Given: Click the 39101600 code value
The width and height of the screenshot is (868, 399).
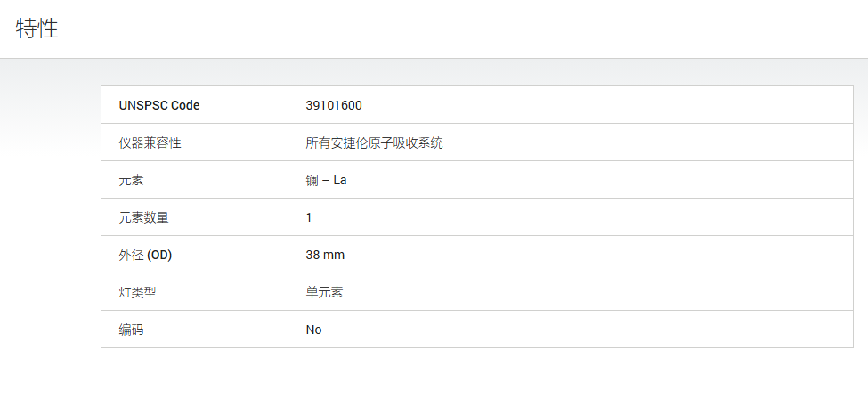Looking at the screenshot, I should pyautogui.click(x=334, y=105).
